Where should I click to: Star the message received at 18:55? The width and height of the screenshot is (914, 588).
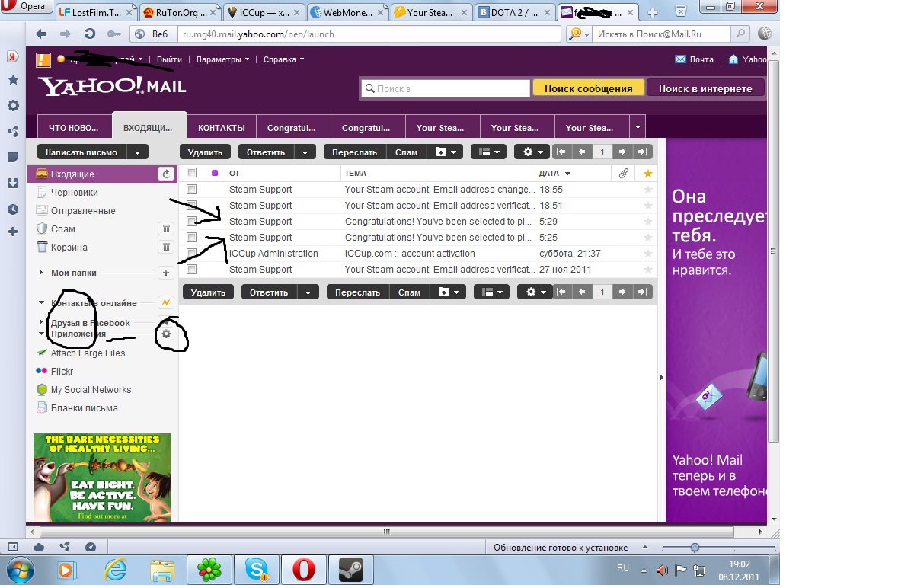pyautogui.click(x=648, y=189)
